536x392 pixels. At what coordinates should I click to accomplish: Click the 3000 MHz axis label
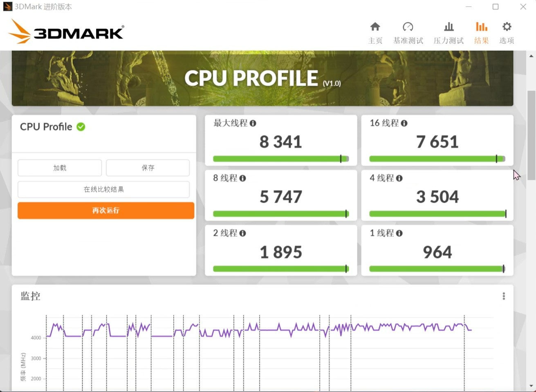(x=36, y=358)
